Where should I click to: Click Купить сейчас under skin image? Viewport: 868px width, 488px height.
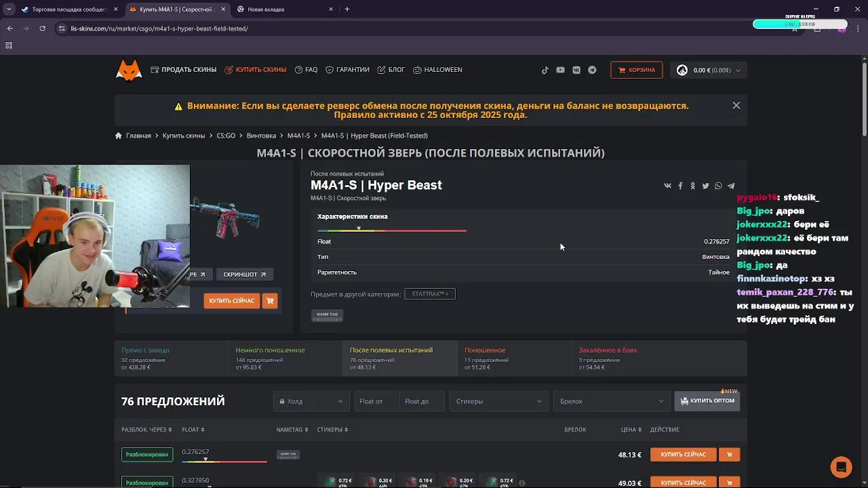(x=231, y=301)
